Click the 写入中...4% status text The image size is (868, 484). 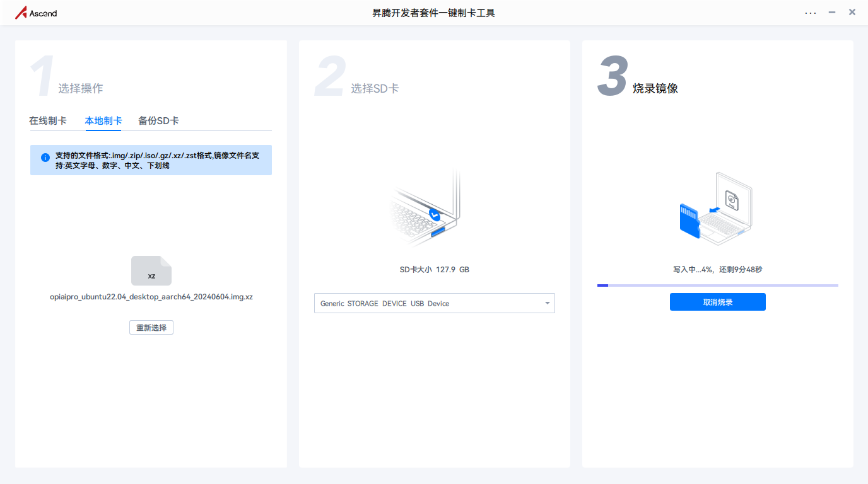718,269
